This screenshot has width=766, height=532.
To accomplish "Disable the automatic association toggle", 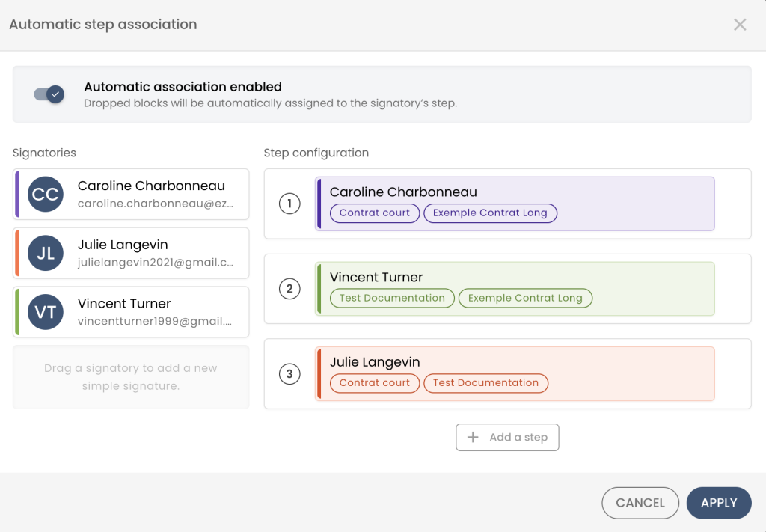I will [x=49, y=94].
